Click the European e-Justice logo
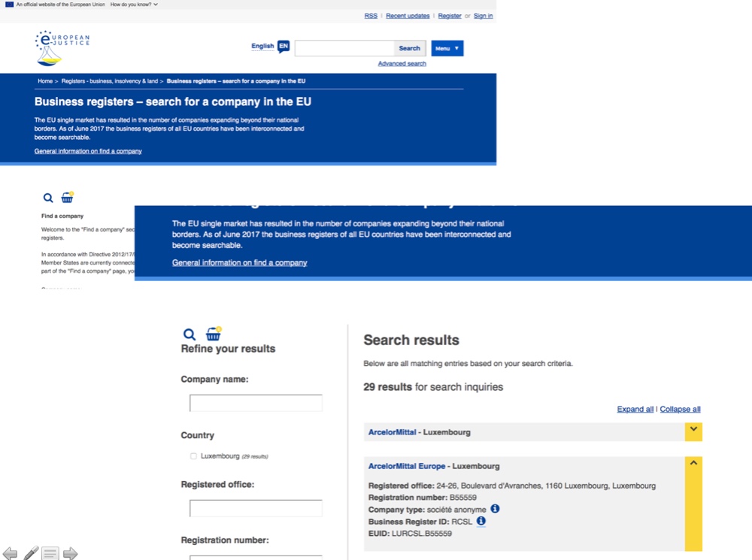 (x=62, y=48)
